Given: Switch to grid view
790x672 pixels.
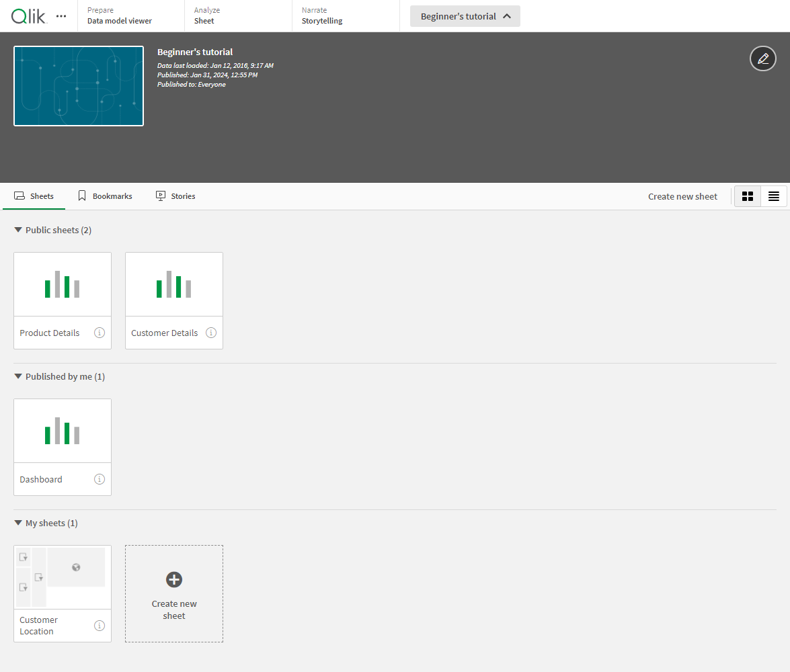Looking at the screenshot, I should (747, 196).
